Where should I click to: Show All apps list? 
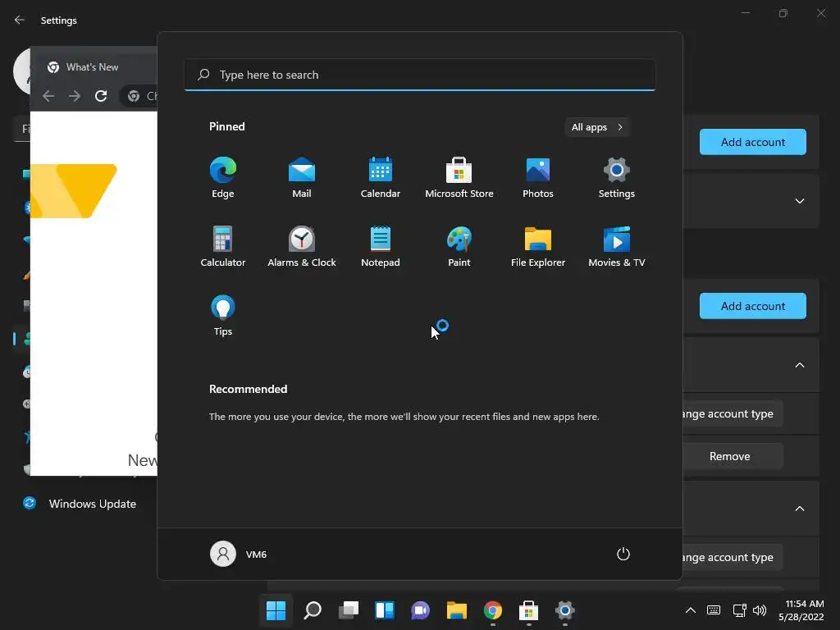tap(597, 127)
